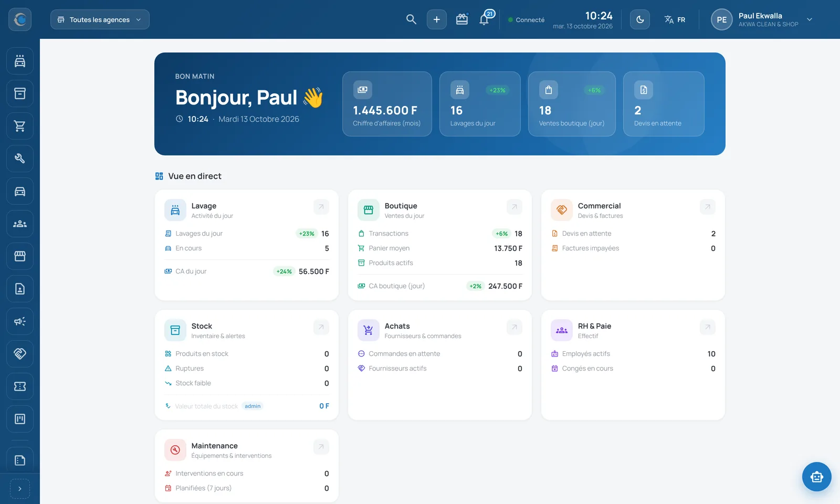Toggle dark mode moon button
The height and width of the screenshot is (504, 840).
639,19
